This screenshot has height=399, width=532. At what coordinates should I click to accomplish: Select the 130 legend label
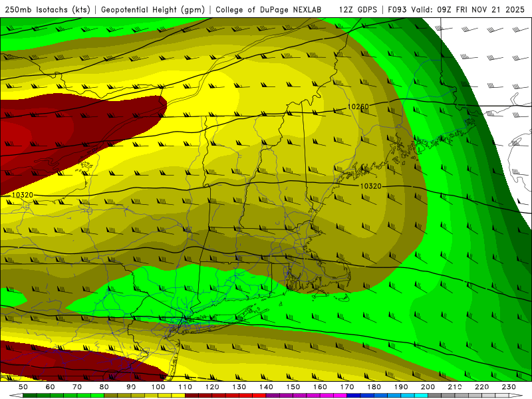coord(239,387)
